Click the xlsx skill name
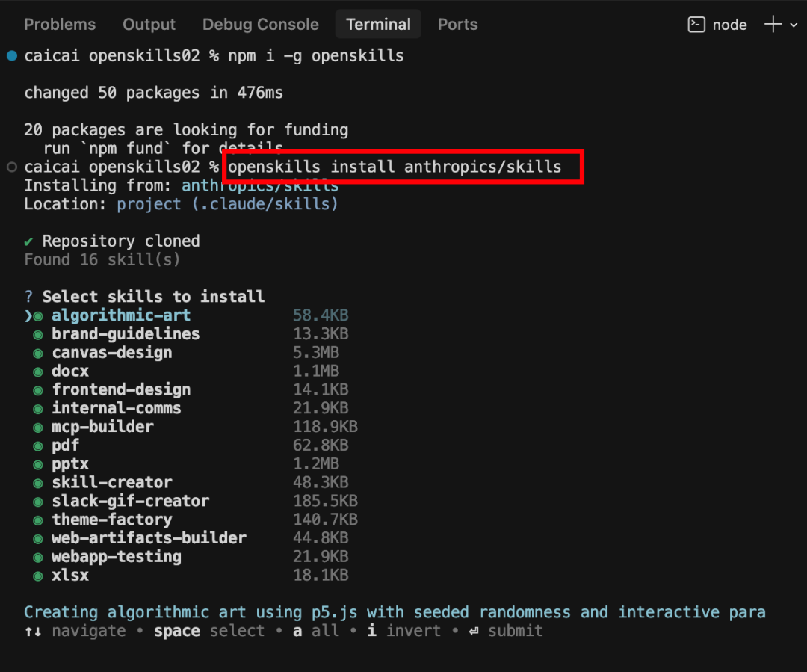 click(x=70, y=575)
